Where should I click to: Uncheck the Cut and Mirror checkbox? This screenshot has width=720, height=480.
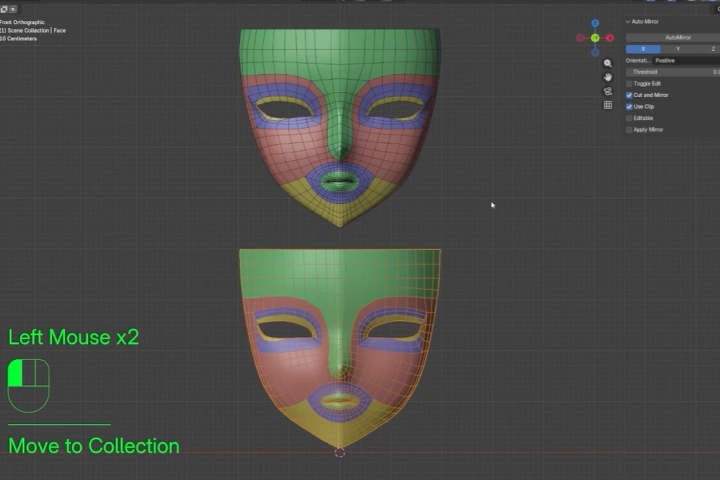629,95
